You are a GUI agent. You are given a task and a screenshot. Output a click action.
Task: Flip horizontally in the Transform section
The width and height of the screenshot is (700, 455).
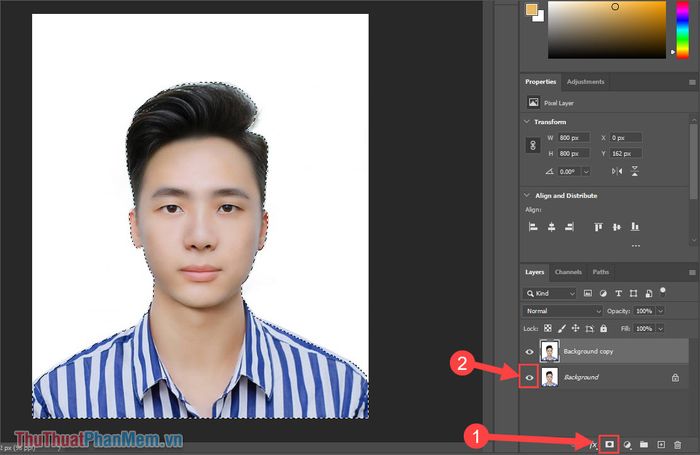(x=617, y=171)
